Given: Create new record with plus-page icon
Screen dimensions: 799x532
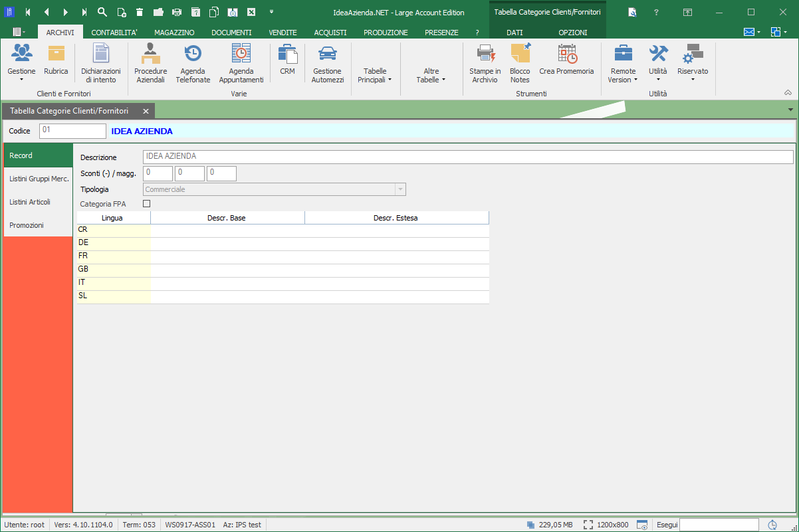Looking at the screenshot, I should [x=121, y=12].
